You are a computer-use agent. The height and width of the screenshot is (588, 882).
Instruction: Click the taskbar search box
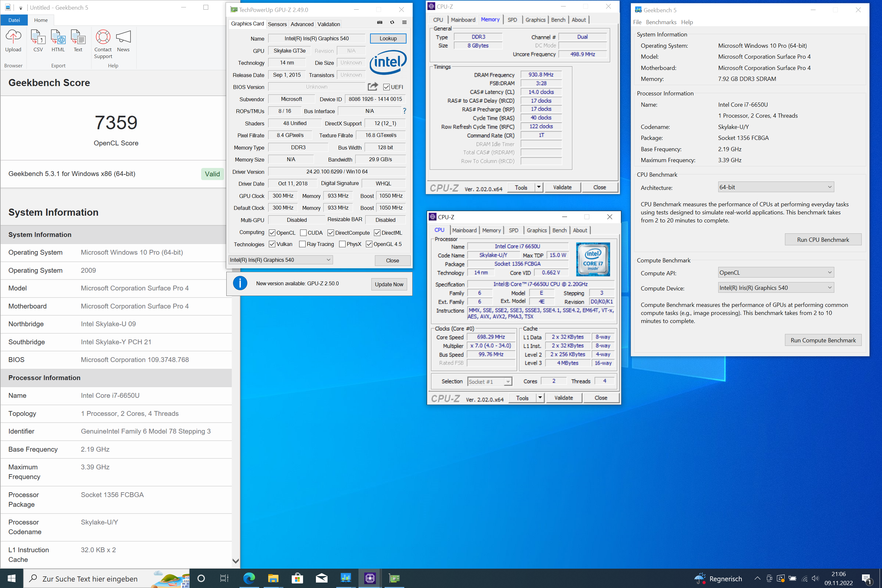(x=107, y=578)
